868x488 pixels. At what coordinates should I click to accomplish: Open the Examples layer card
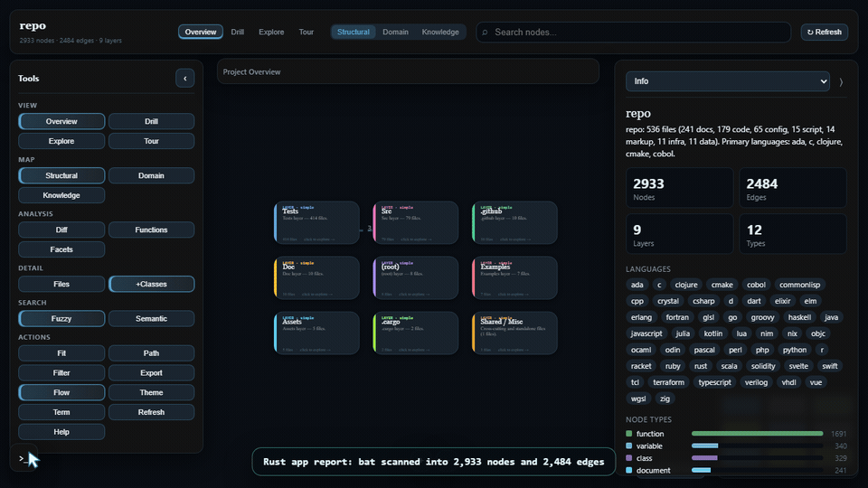[514, 277]
